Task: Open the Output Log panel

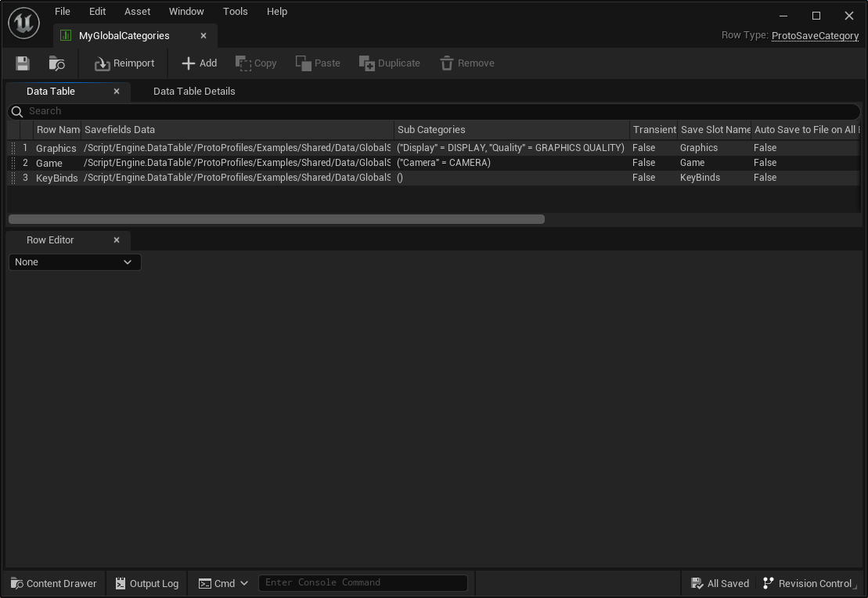Action: click(x=146, y=583)
